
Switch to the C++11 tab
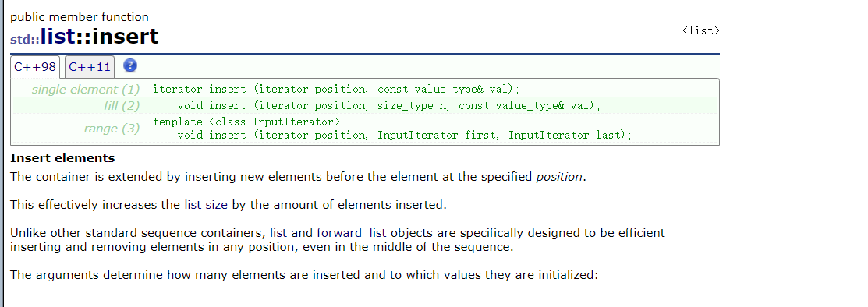point(90,67)
